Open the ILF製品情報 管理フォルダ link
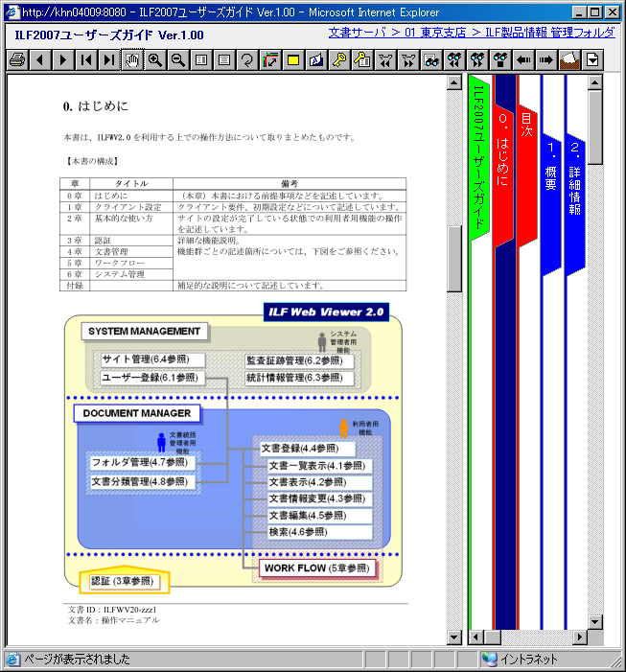This screenshot has width=626, height=672. (x=550, y=33)
